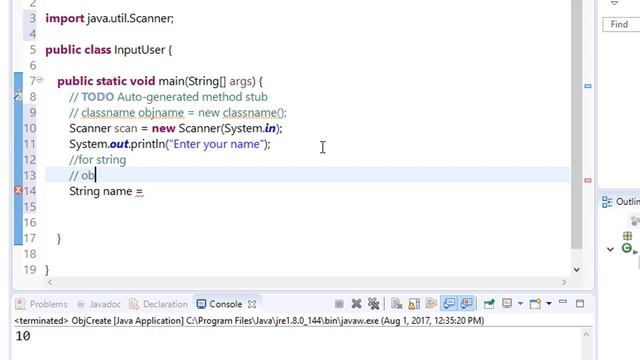
Task: Click the Outline view tab
Action: pyautogui.click(x=621, y=202)
